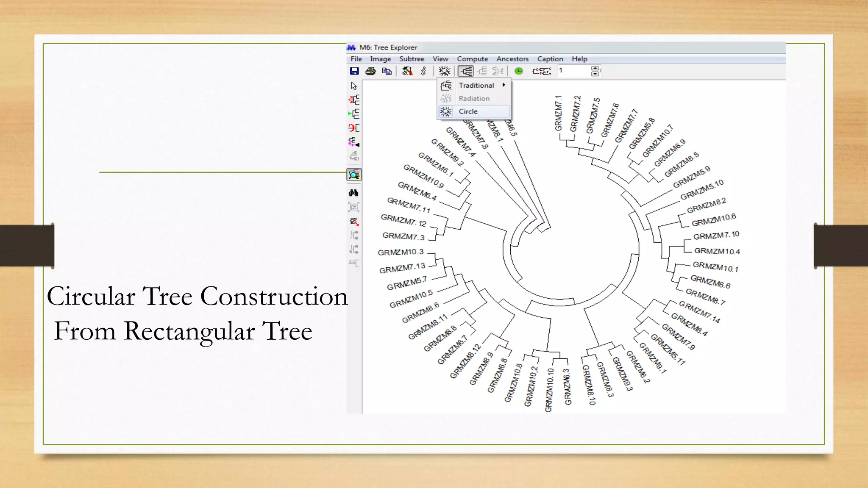Open the Caption menu
Viewport: 868px width, 488px height.
550,59
